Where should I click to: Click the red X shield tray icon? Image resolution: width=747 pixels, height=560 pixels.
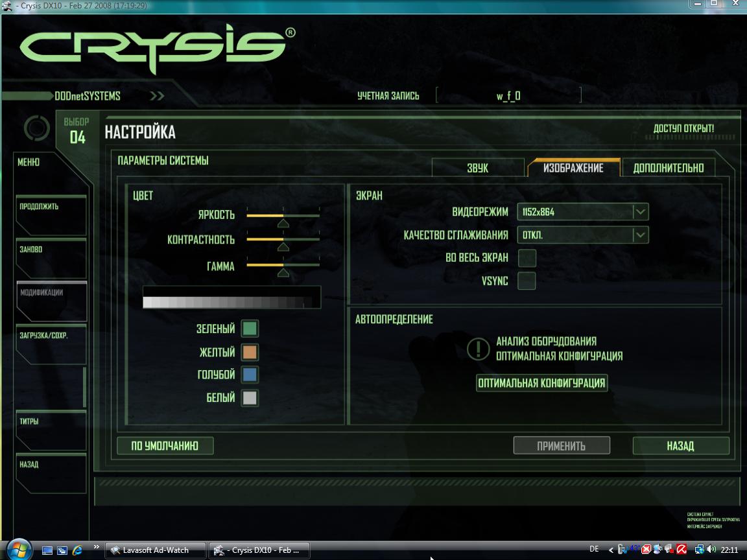(646, 550)
